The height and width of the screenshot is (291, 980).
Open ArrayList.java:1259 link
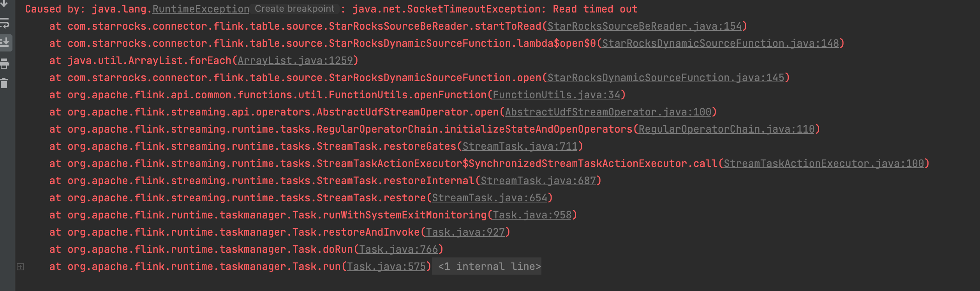click(x=295, y=60)
